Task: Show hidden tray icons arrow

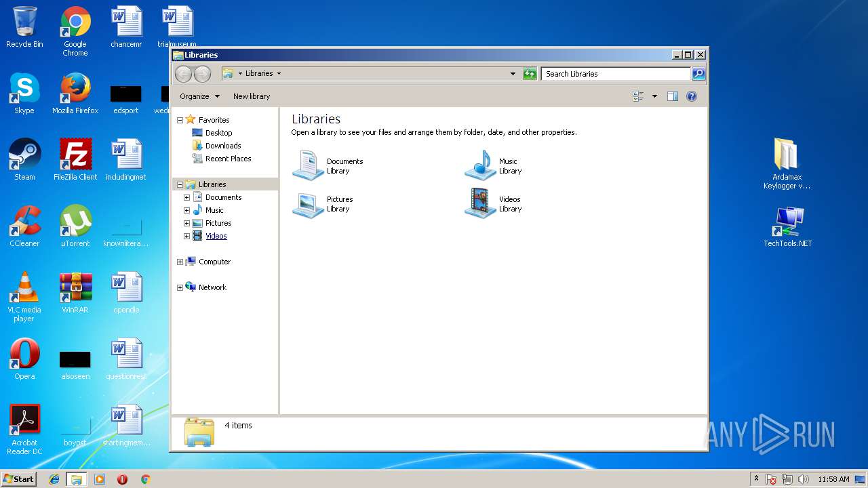Action: (756, 479)
